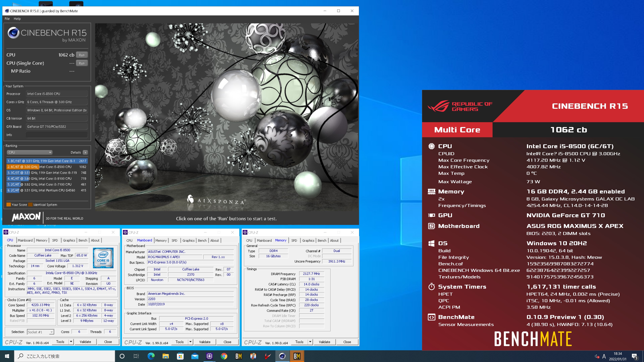Image resolution: width=644 pixels, height=362 pixels.
Task: Open the ranking CPU dropdown
Action: pos(30,152)
